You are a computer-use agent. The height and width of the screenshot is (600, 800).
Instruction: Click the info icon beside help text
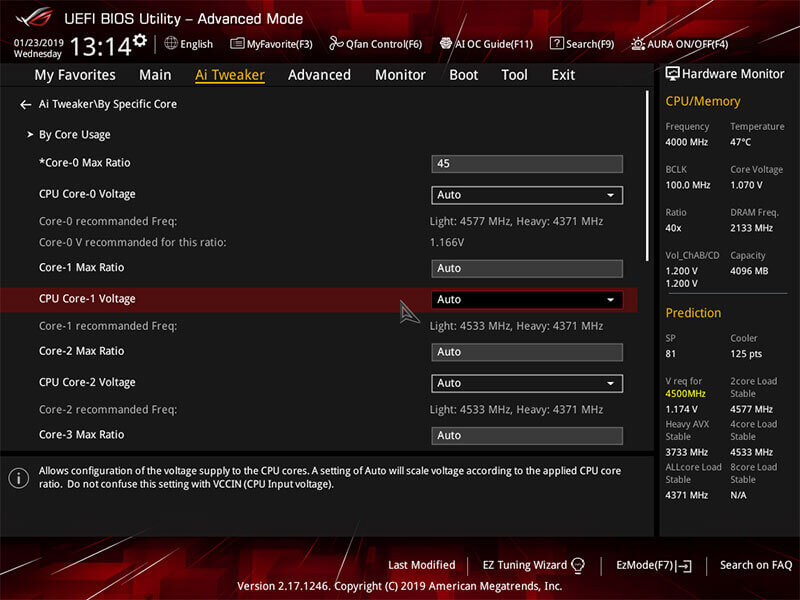tap(19, 478)
